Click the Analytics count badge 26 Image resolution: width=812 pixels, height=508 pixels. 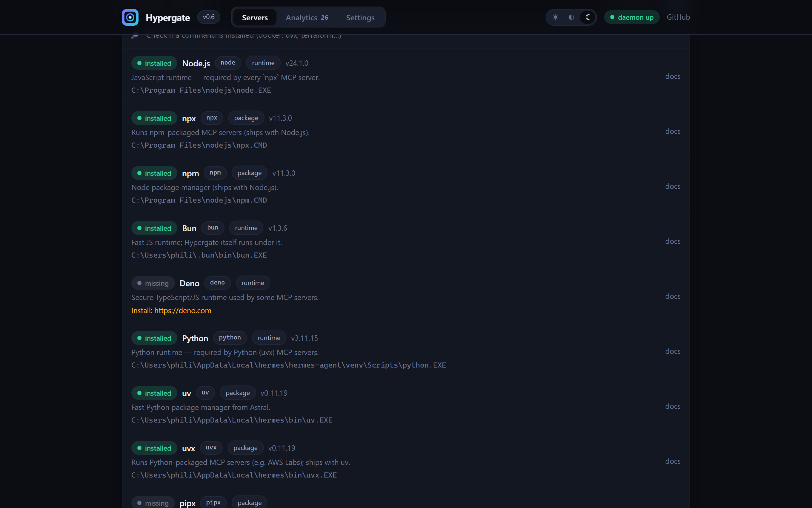tap(325, 17)
